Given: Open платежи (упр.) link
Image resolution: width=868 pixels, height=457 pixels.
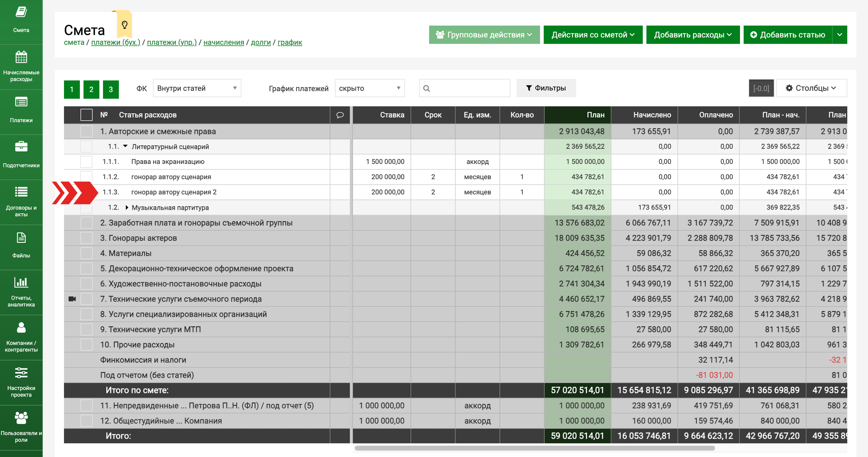Looking at the screenshot, I should (172, 42).
